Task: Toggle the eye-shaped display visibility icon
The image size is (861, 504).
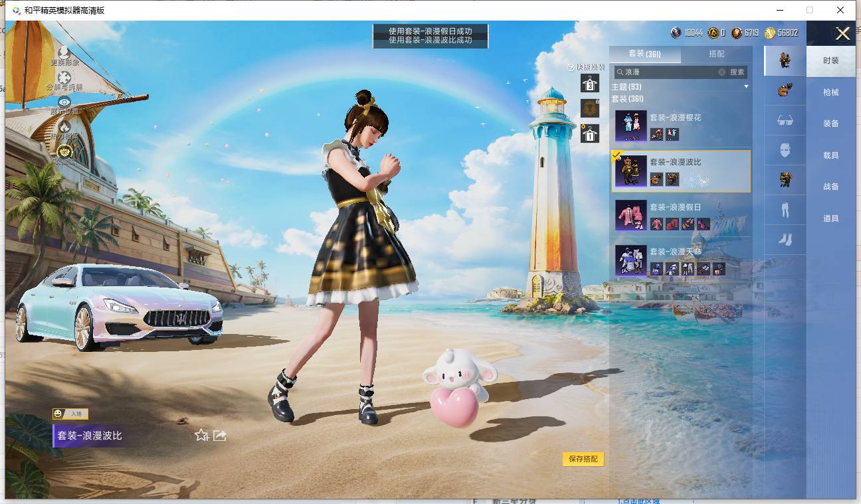Action: (x=64, y=102)
